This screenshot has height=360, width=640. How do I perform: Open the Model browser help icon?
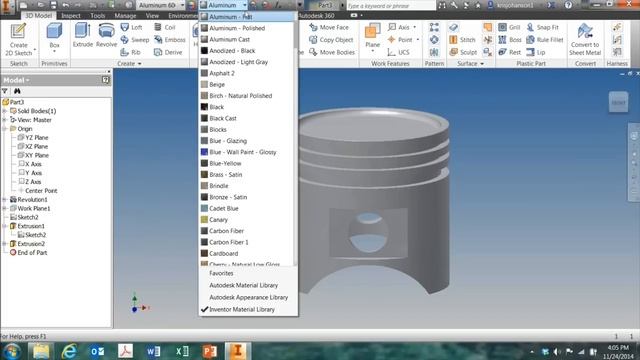(x=106, y=80)
